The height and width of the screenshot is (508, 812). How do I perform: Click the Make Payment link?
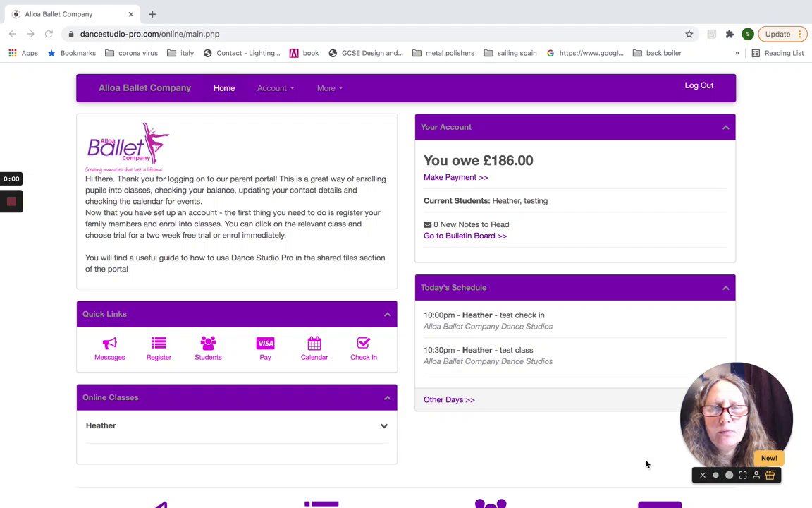pos(456,177)
